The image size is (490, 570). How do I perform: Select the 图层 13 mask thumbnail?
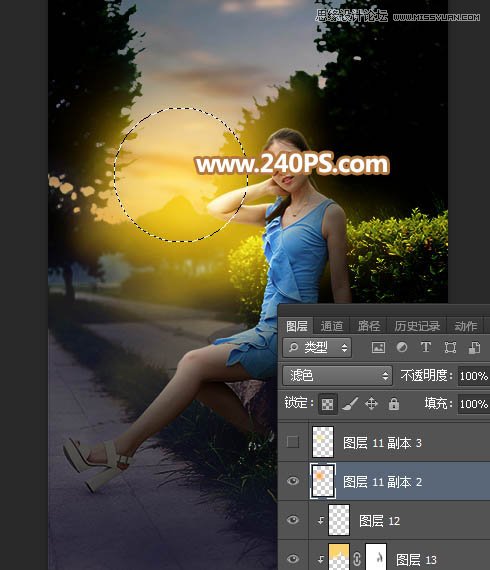(x=375, y=556)
